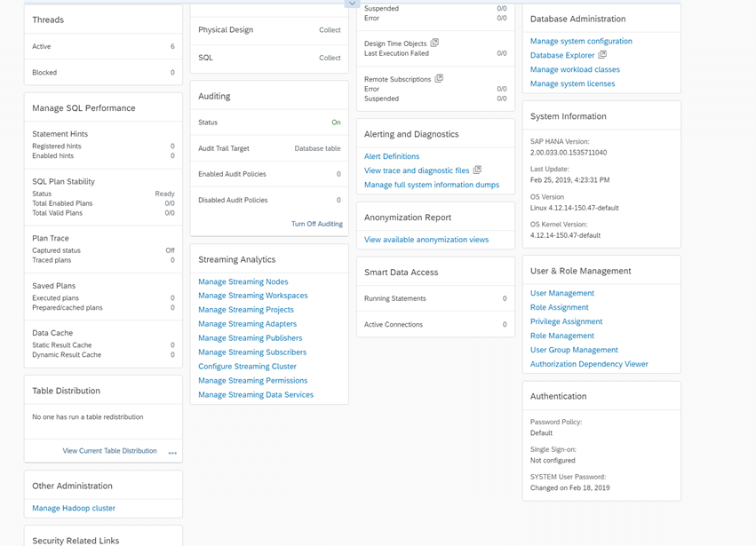The height and width of the screenshot is (546, 756).
Task: Open the Saved Plans section
Action: tap(103, 297)
